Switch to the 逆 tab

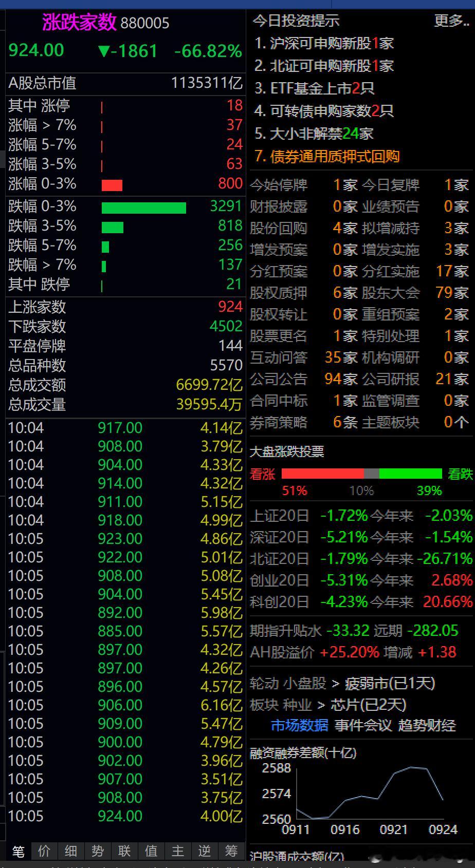pyautogui.click(x=205, y=851)
